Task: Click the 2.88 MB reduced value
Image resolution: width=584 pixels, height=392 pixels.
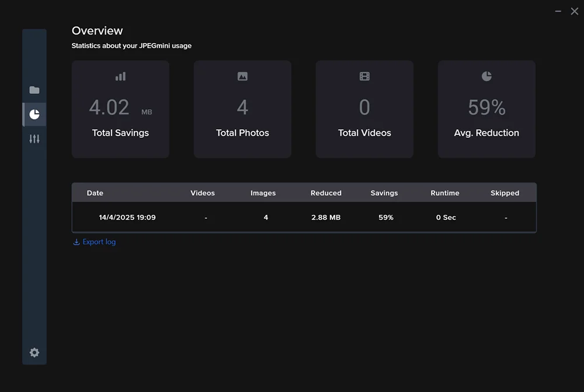Action: 326,217
